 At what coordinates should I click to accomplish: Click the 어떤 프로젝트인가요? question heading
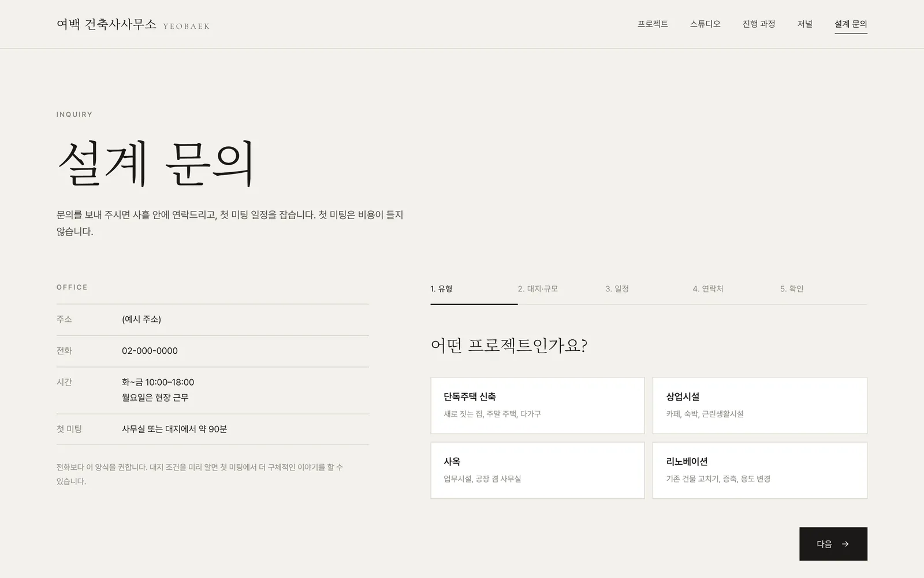coord(509,346)
